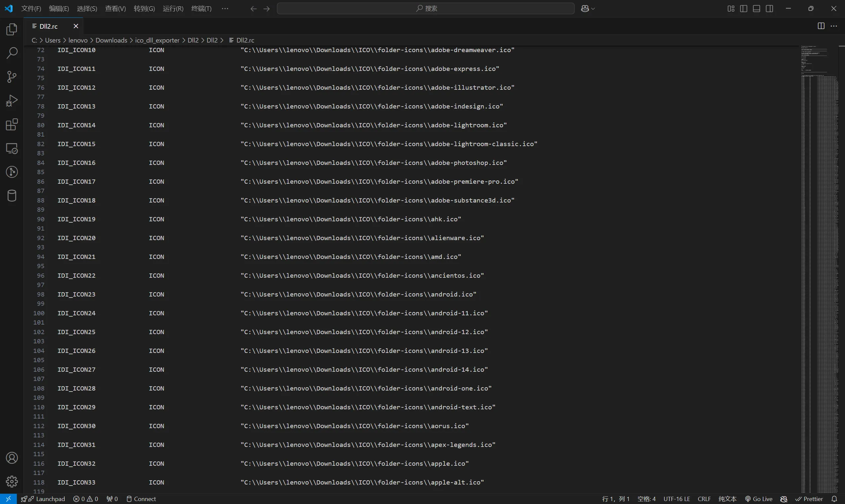Viewport: 845px width, 504px height.
Task: Open the Manage gear settings icon
Action: tap(12, 481)
